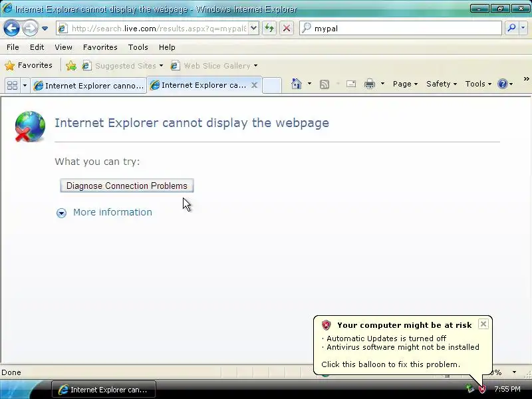Expand More information arrow icon

pos(61,213)
